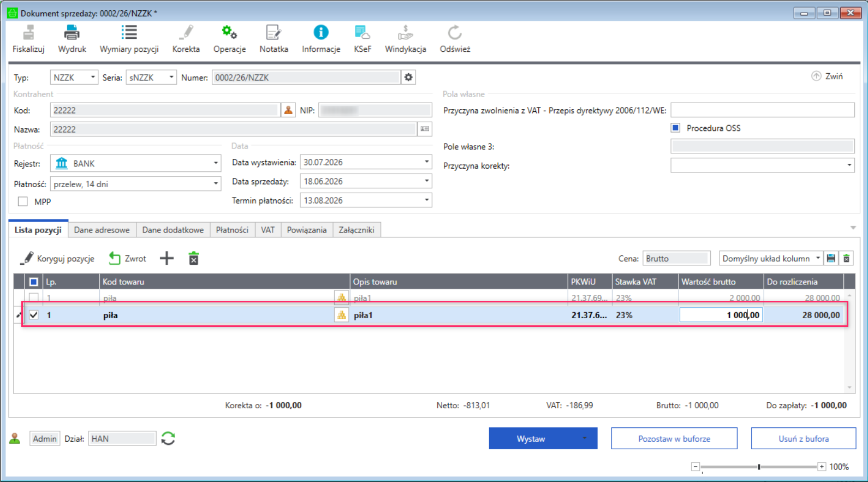The image size is (868, 482).
Task: Click the refresh icon next to Dział
Action: [168, 438]
